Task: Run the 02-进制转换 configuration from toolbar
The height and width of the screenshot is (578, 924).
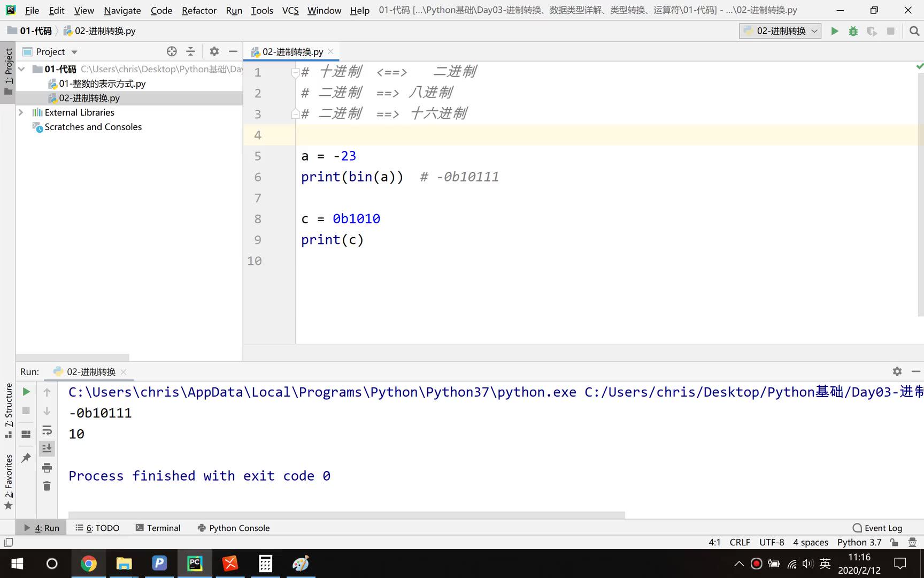Action: 834,31
